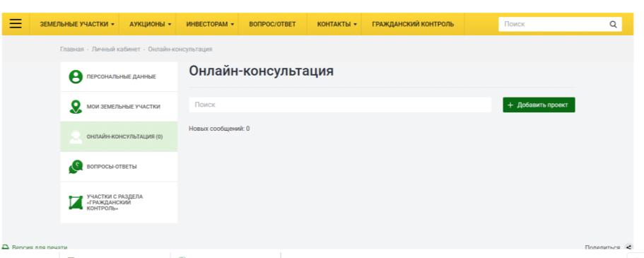Open the Гражданский контроль top menu item
This screenshot has height=258, width=644.
pyautogui.click(x=413, y=24)
